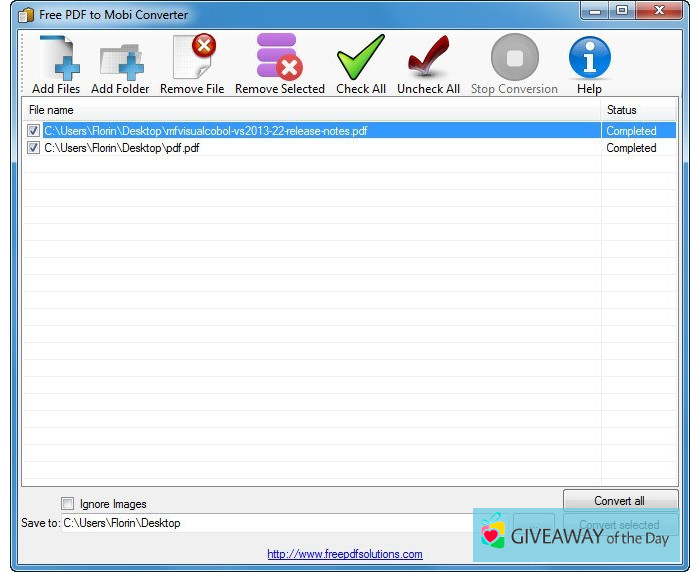The image size is (700, 572).
Task: Click the app icon in title bar
Action: coord(26,15)
